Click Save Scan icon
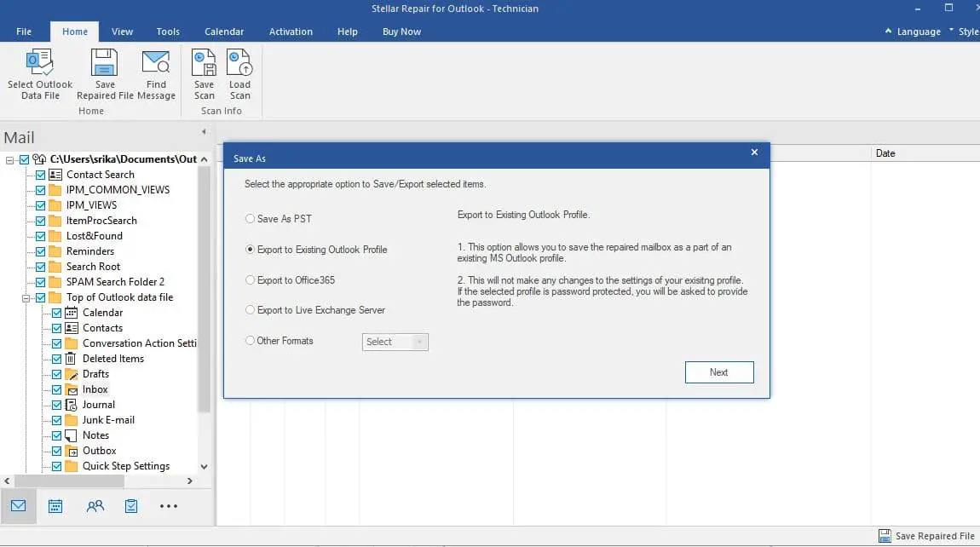Viewport: 980px width, 547px height. (x=204, y=62)
